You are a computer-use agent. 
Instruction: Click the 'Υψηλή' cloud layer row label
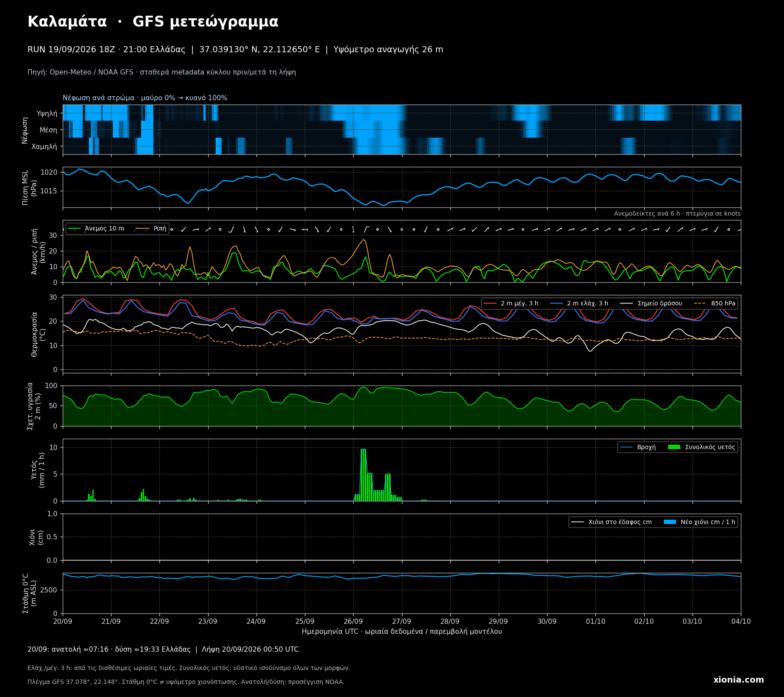point(47,114)
